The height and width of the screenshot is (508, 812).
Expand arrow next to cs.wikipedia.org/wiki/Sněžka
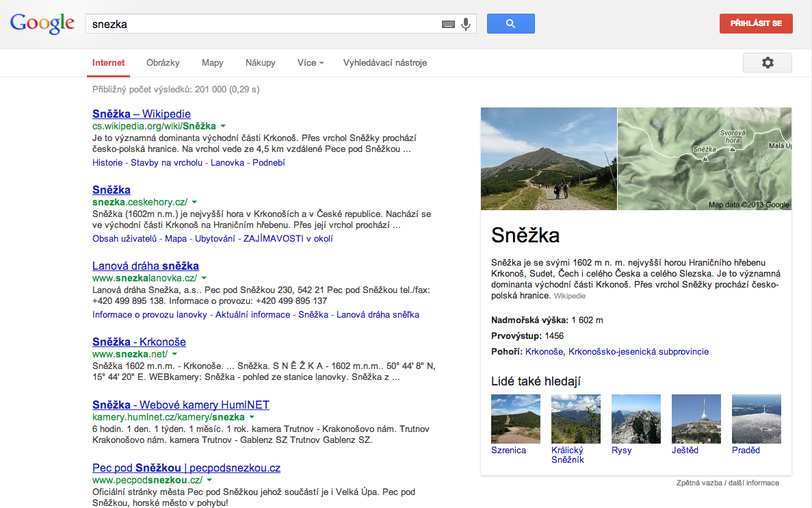[223, 126]
